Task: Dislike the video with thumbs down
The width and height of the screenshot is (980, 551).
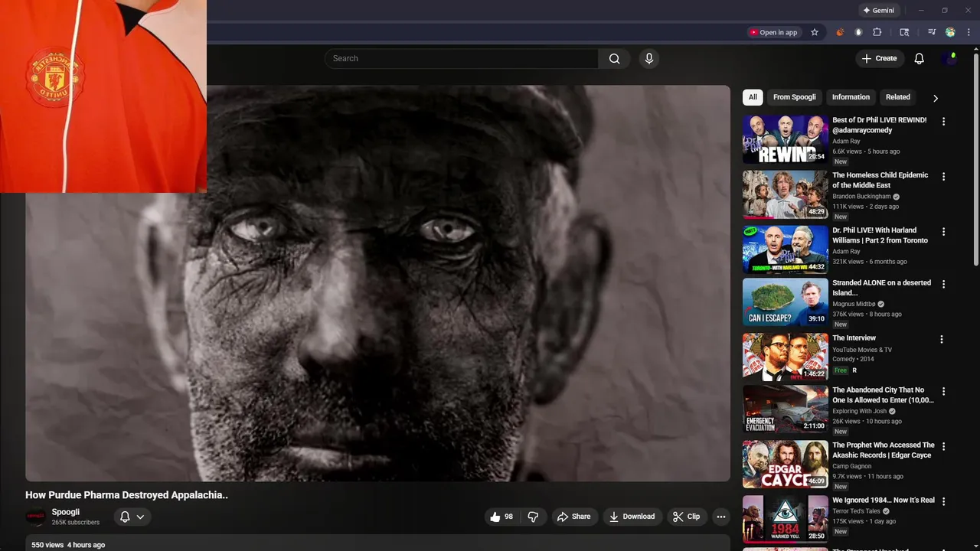Action: click(533, 517)
